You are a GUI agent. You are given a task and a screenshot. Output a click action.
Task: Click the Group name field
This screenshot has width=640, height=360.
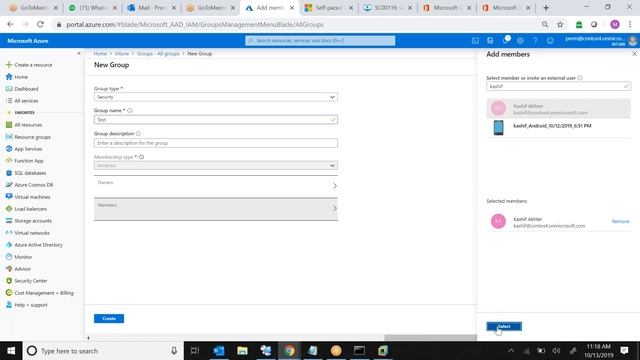click(216, 120)
